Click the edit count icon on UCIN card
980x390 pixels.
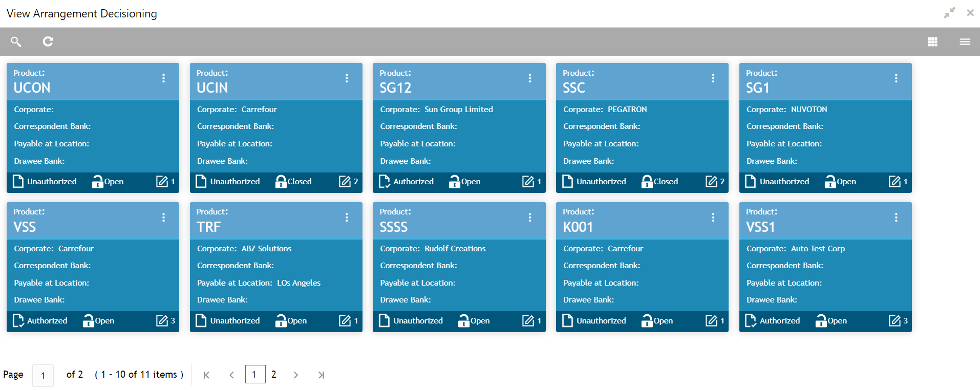pos(345,181)
